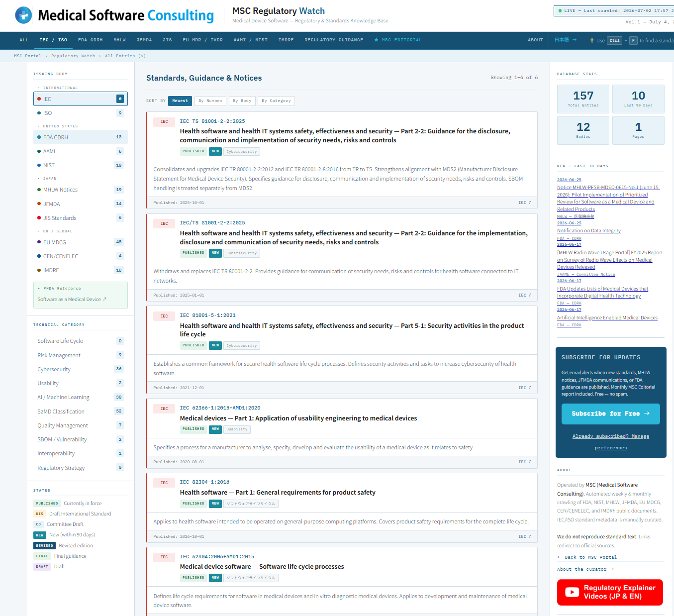This screenshot has width=674, height=616.
Task: Sort entries By Body
Action: pyautogui.click(x=242, y=101)
